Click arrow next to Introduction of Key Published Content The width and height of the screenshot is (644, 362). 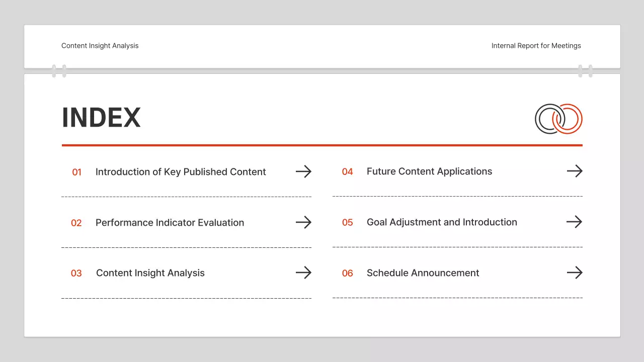(303, 171)
